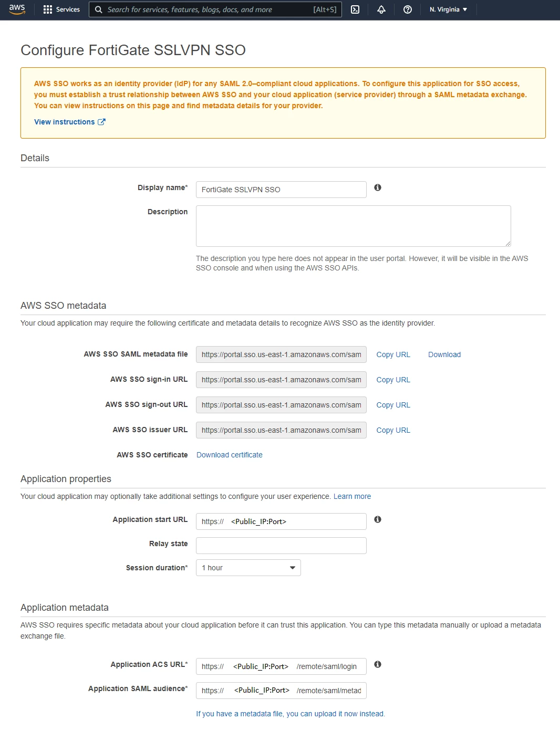Click the Application ACS URL field
Image resolution: width=560 pixels, height=731 pixels.
coord(281,666)
